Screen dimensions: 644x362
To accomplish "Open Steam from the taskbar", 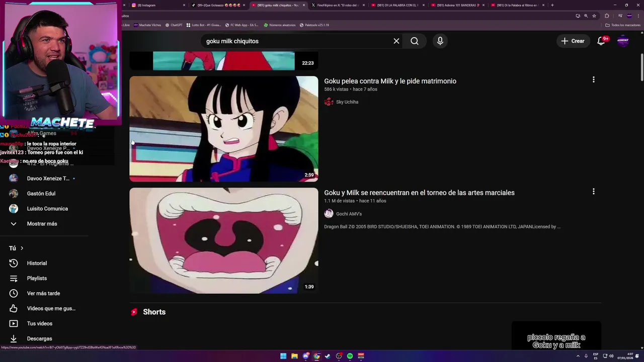I will tap(328, 356).
